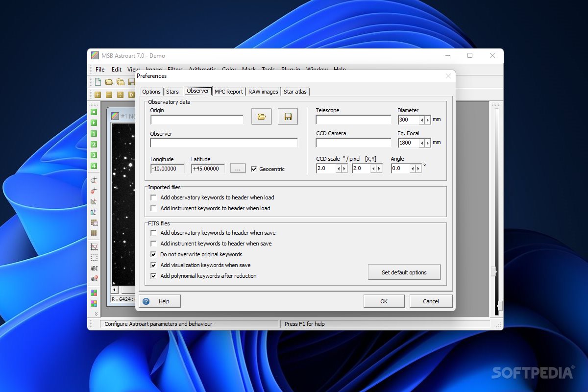Increase the CCD scale X value
Image resolution: width=588 pixels, height=392 pixels.
click(x=344, y=168)
